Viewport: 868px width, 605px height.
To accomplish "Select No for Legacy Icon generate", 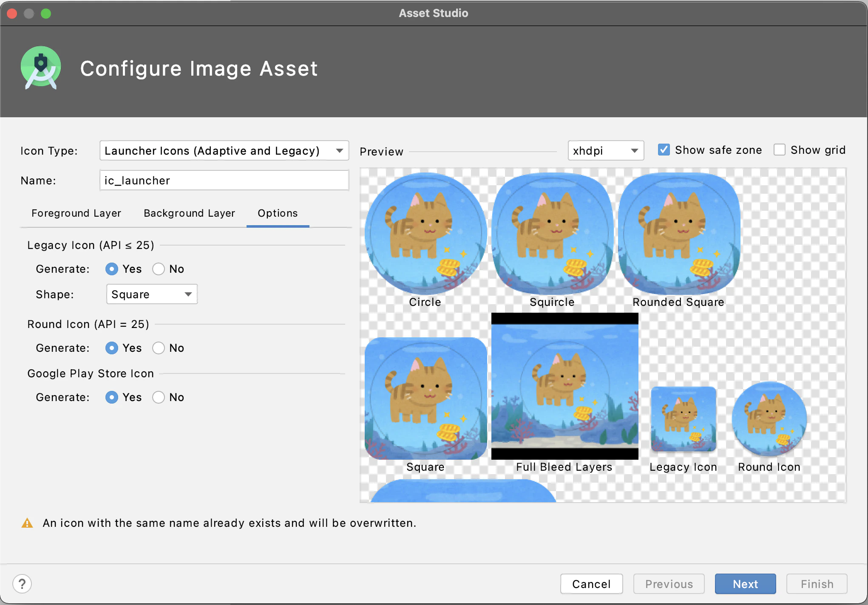I will 159,269.
